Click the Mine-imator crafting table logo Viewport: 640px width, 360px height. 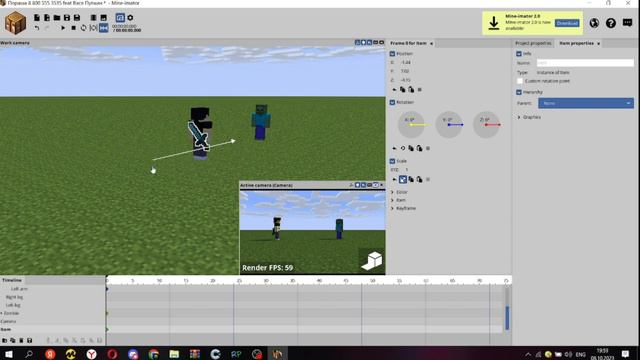tap(16, 22)
